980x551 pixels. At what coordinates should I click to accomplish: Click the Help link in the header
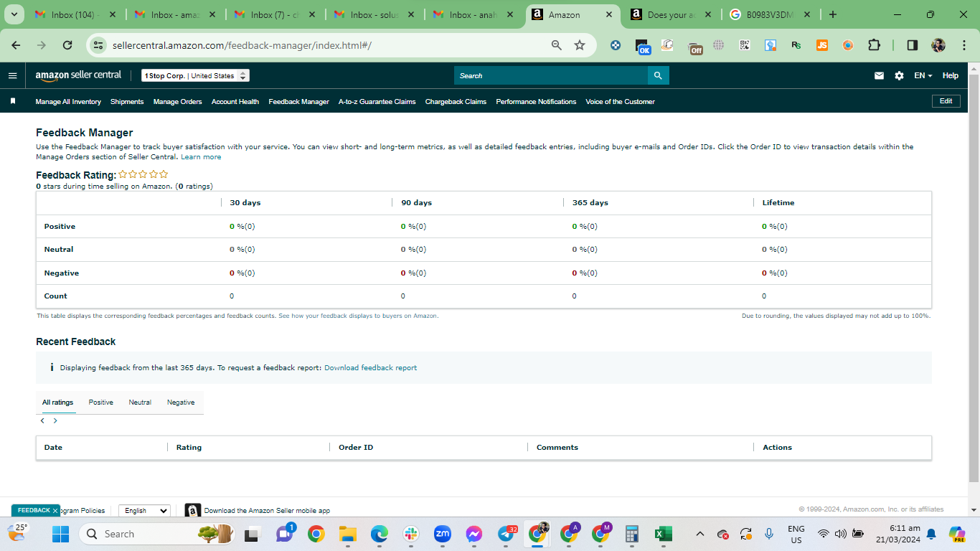[x=951, y=75]
